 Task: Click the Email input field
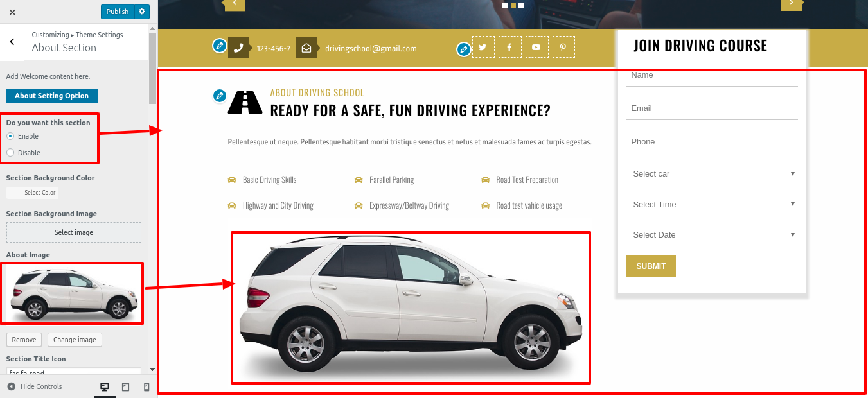tap(712, 108)
